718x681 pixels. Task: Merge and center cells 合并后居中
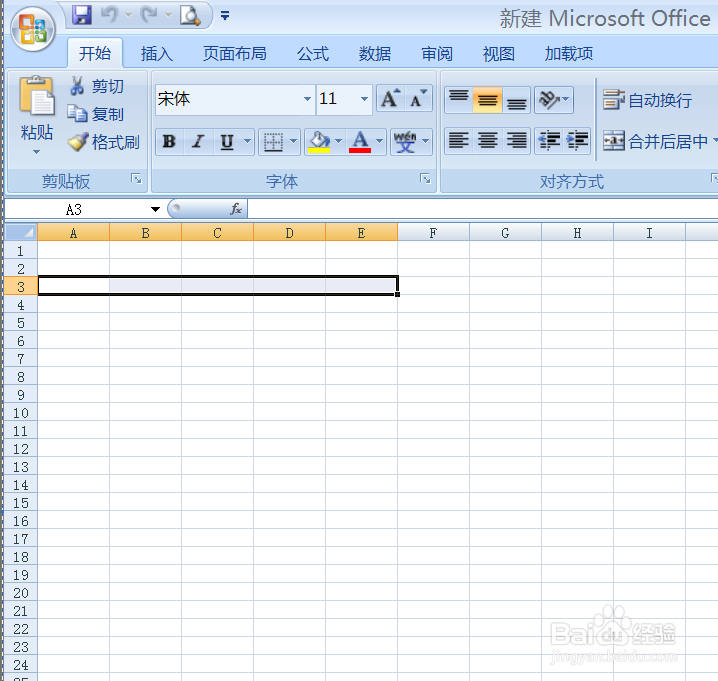655,141
